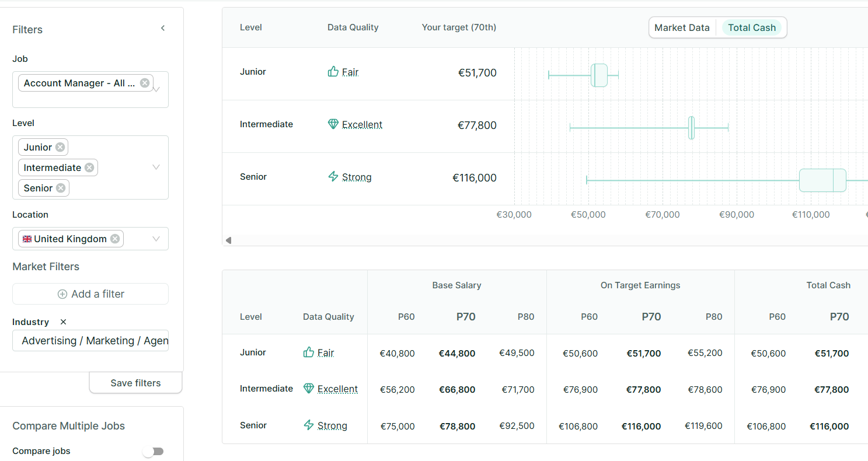
Task: Click the thumbs-up Fair data quality icon
Action: pyautogui.click(x=333, y=71)
